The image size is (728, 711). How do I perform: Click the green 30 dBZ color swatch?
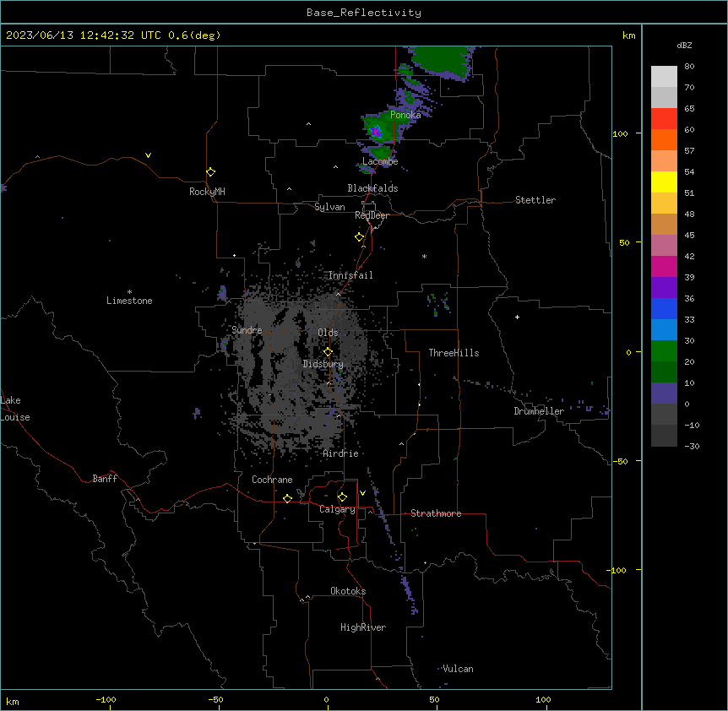point(664,351)
